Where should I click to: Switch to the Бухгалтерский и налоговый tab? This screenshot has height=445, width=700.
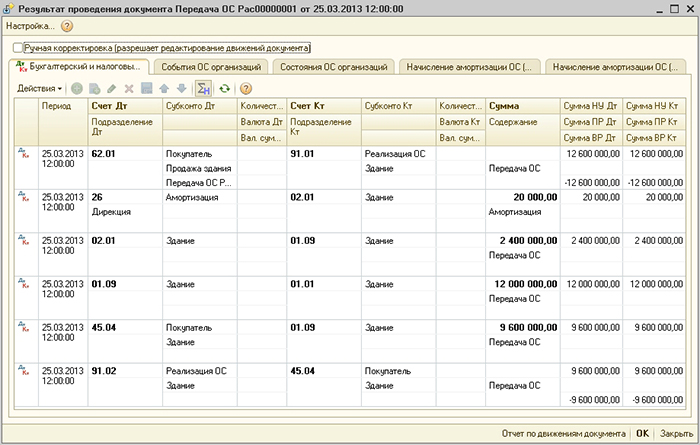(x=79, y=67)
